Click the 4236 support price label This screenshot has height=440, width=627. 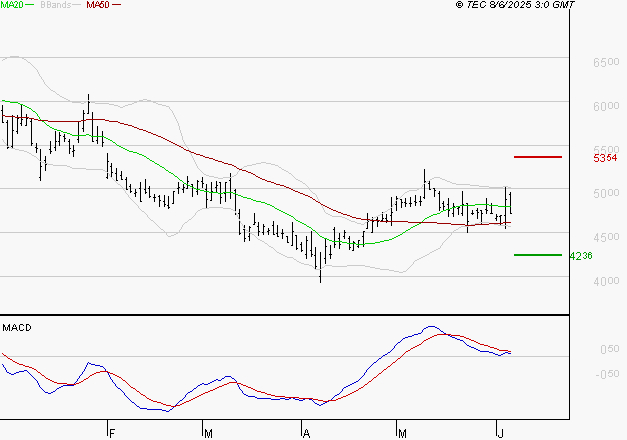coord(582,255)
